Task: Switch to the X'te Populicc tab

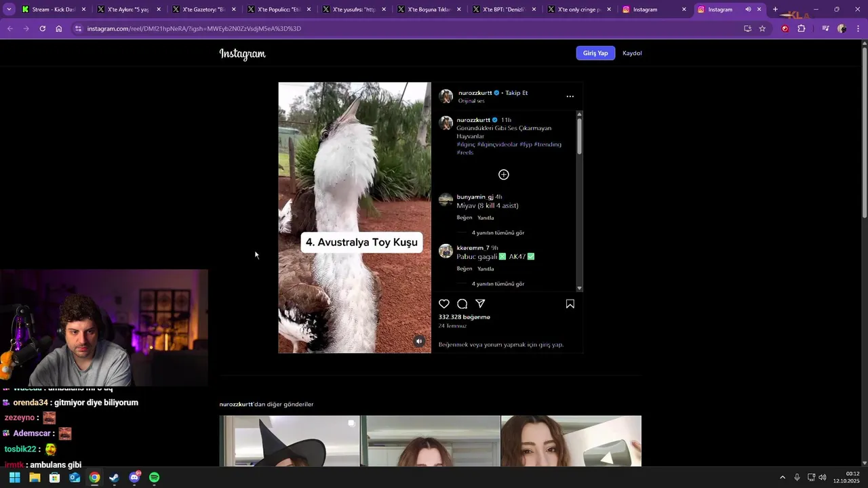Action: [278, 9]
